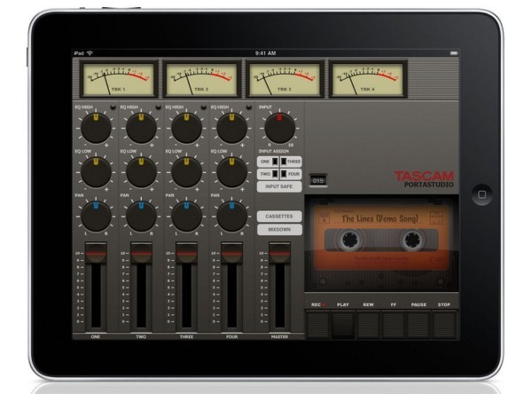Click track ONE fader handle
The width and height of the screenshot is (532, 394).
(x=96, y=253)
